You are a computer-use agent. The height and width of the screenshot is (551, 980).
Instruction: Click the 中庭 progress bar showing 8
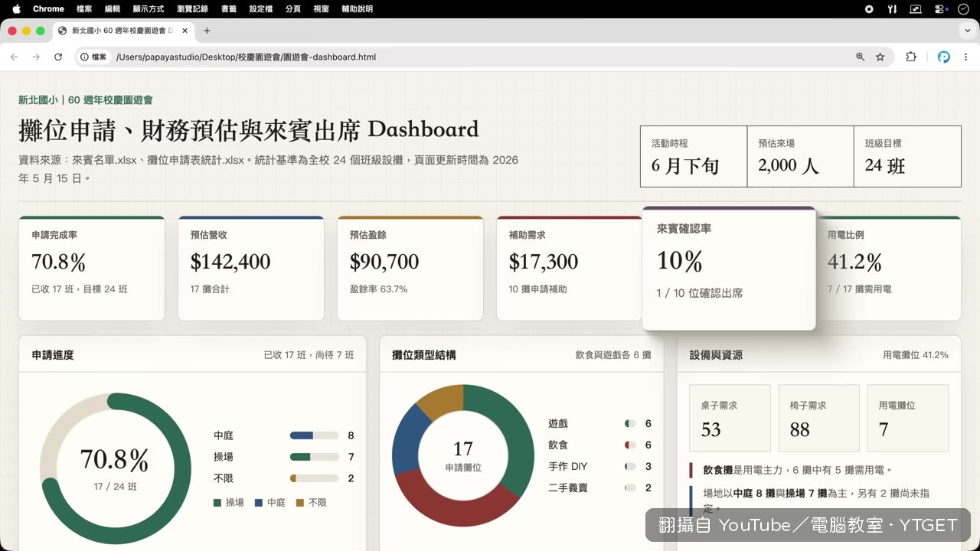(314, 435)
